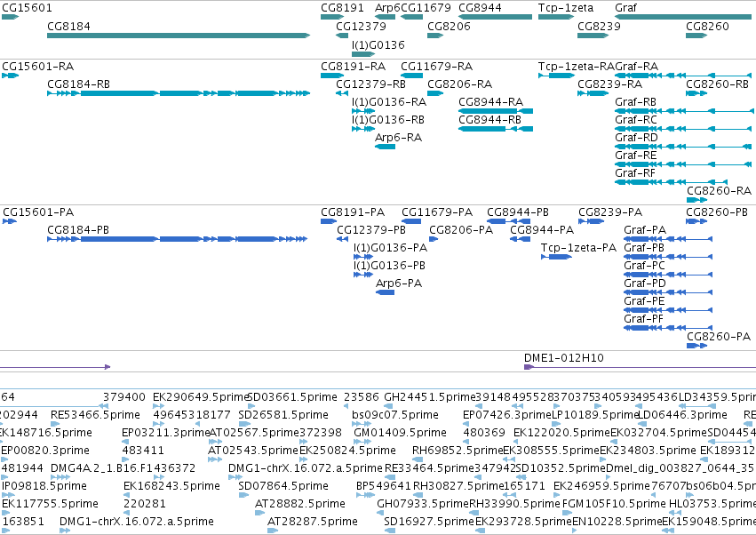Open the CG12379-RB transcript label
The image size is (756, 535).
(x=370, y=84)
